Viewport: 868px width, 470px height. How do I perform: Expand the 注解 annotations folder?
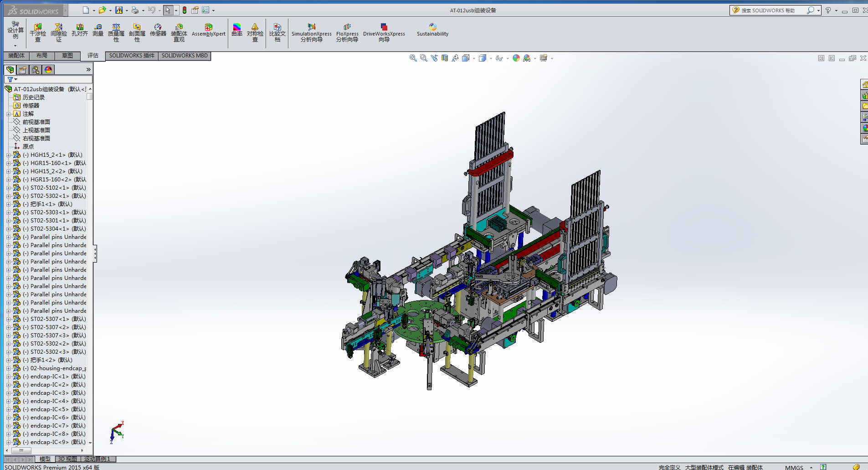point(8,114)
